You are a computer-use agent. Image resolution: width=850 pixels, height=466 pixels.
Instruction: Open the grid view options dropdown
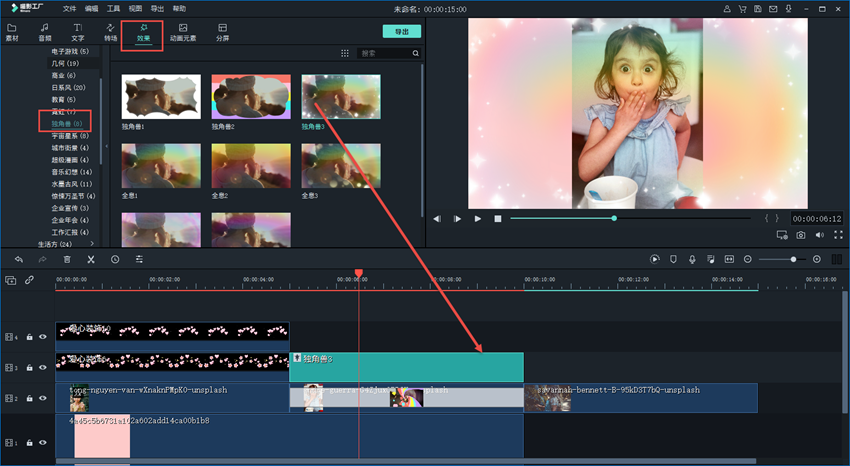click(x=345, y=53)
